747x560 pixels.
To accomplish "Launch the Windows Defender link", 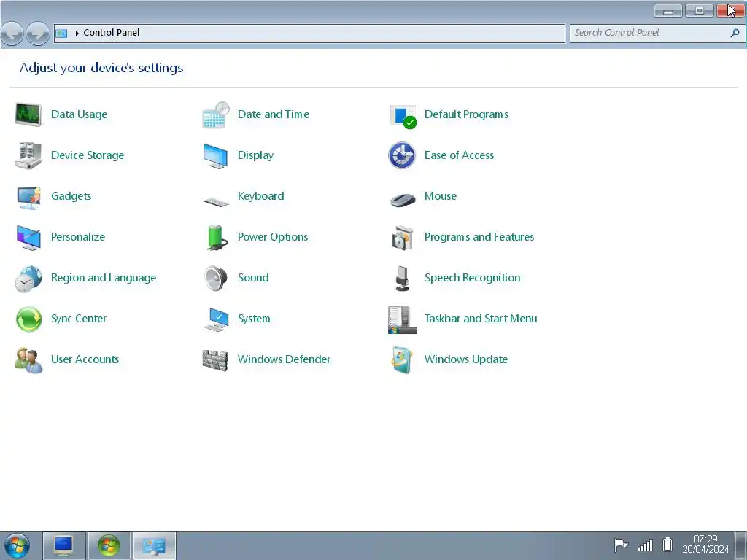I will pyautogui.click(x=284, y=359).
